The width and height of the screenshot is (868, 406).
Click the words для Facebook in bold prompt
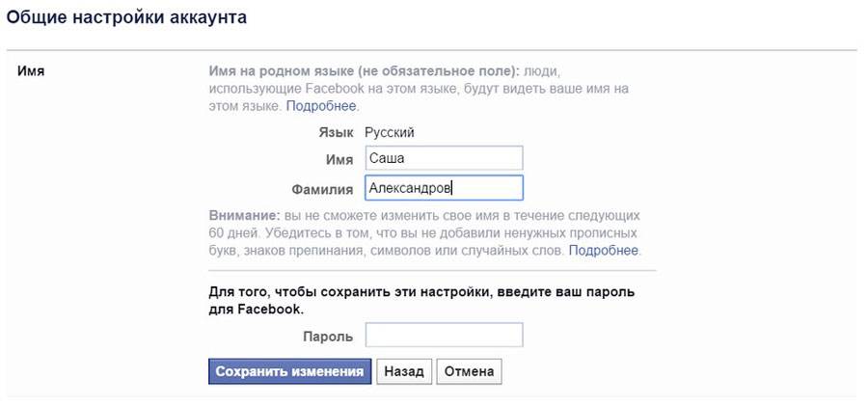[254, 309]
